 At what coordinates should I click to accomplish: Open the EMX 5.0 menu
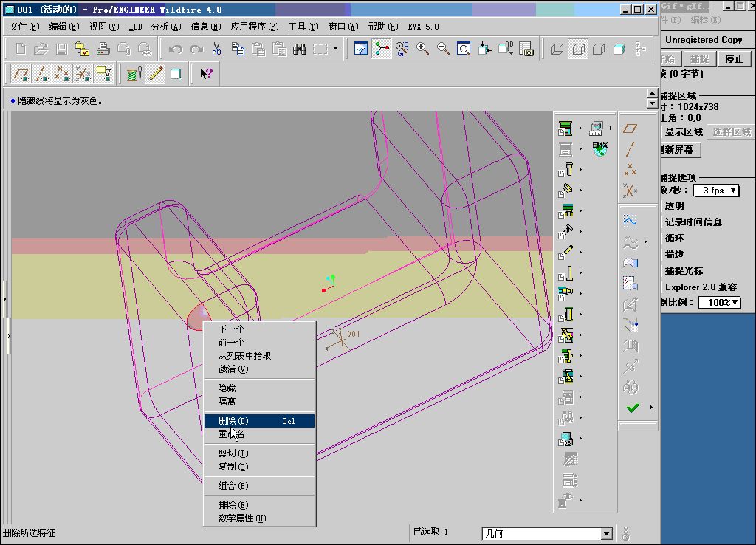point(423,27)
